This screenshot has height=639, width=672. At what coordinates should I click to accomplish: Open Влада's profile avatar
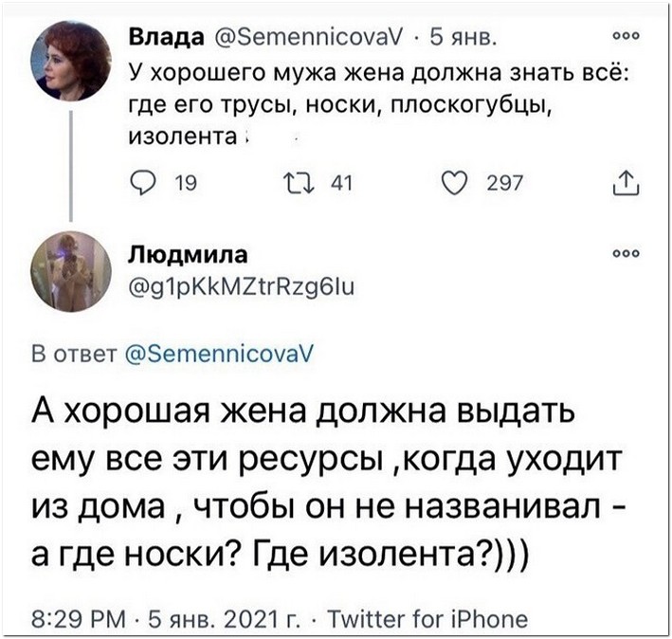tap(71, 62)
